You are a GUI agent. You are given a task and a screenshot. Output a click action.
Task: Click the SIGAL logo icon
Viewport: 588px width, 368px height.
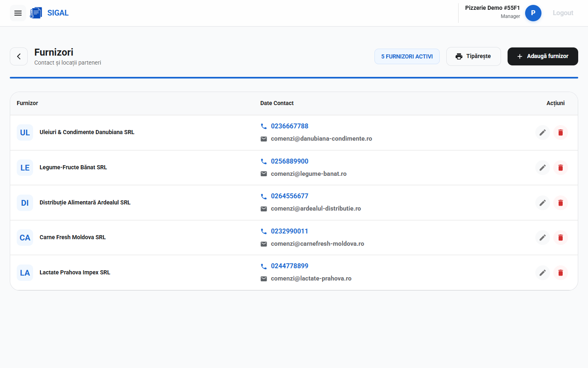tap(36, 13)
